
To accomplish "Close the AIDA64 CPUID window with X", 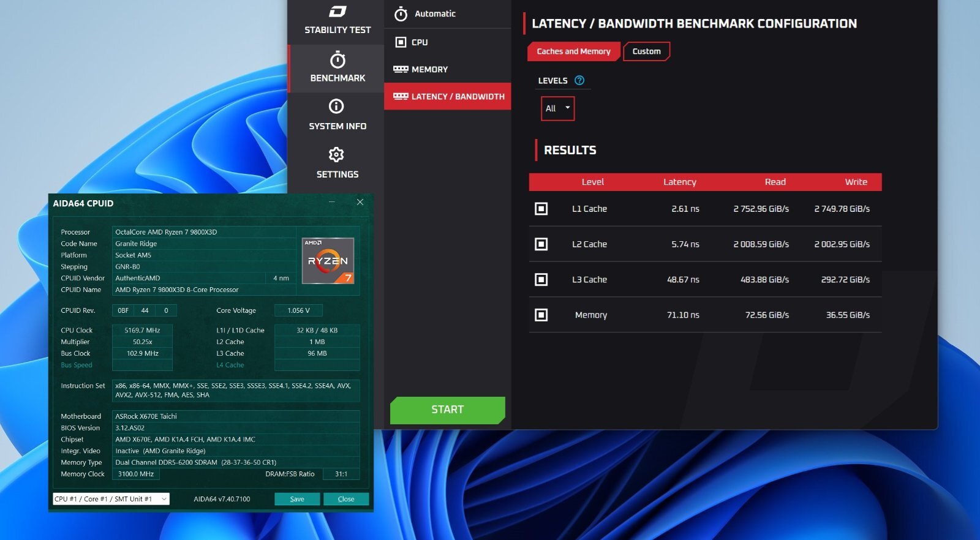I will click(360, 202).
